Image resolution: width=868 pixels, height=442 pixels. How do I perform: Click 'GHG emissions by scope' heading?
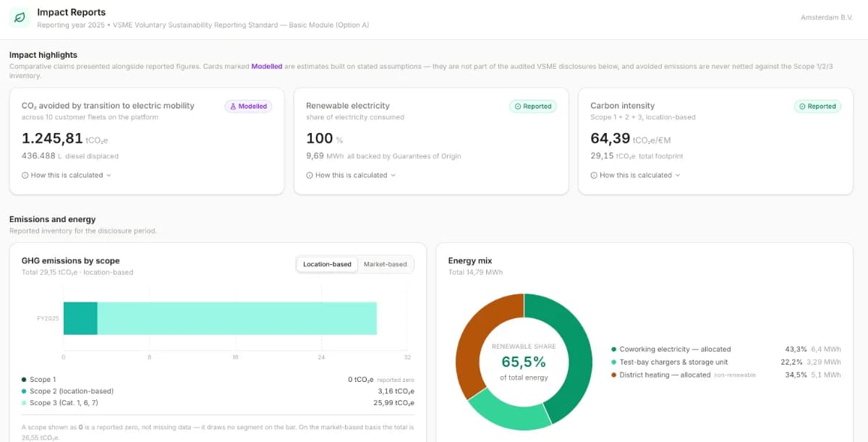[x=71, y=261]
